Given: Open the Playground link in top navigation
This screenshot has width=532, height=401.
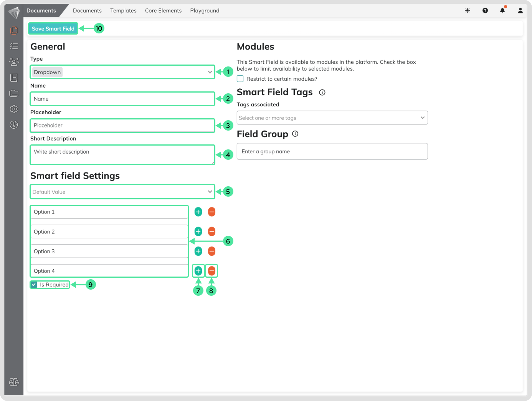Looking at the screenshot, I should pos(205,11).
